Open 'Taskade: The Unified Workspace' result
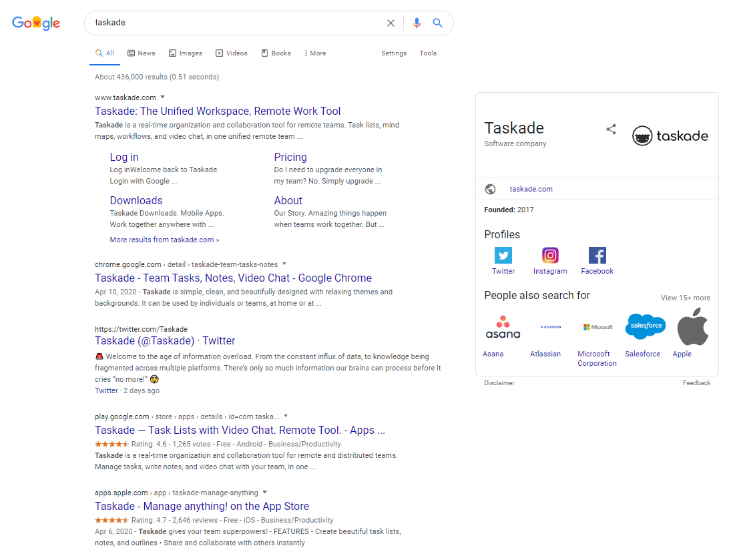The width and height of the screenshot is (737, 560). click(x=218, y=111)
